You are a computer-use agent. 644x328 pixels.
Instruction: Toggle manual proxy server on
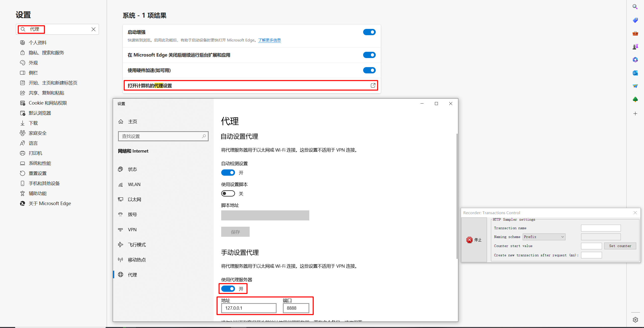pyautogui.click(x=229, y=289)
